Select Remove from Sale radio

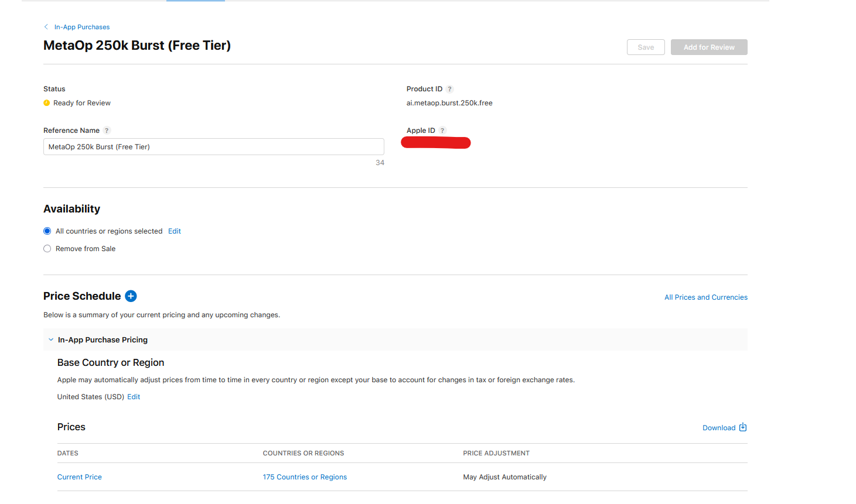[x=47, y=249]
